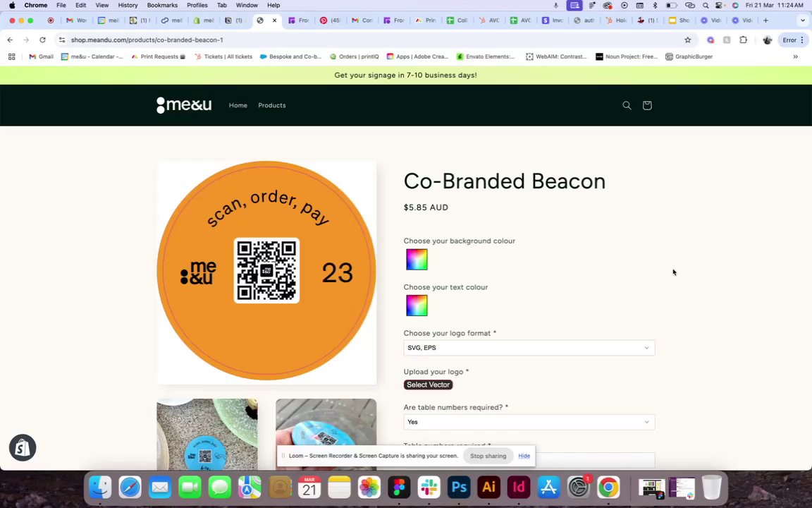812x508 pixels.
Task: Click the signage delivery announcement banner
Action: (406, 75)
